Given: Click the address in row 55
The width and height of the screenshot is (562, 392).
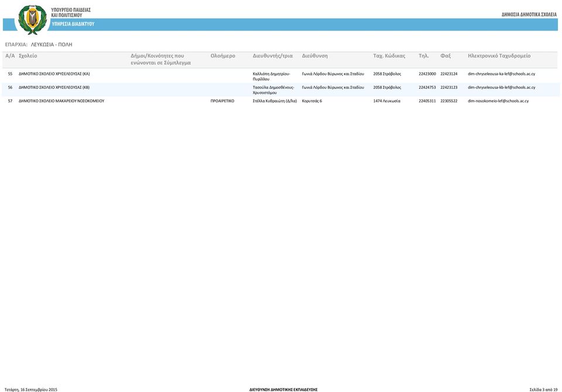Looking at the screenshot, I should coord(333,74).
